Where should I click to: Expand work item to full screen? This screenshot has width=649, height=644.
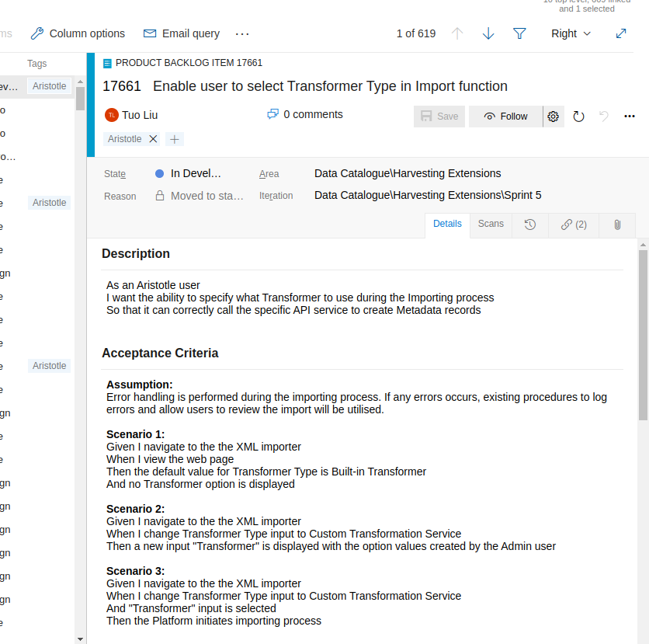coord(621,33)
